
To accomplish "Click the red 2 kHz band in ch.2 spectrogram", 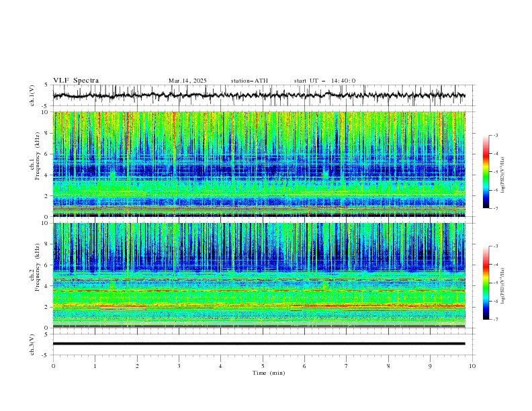I will [x=259, y=306].
